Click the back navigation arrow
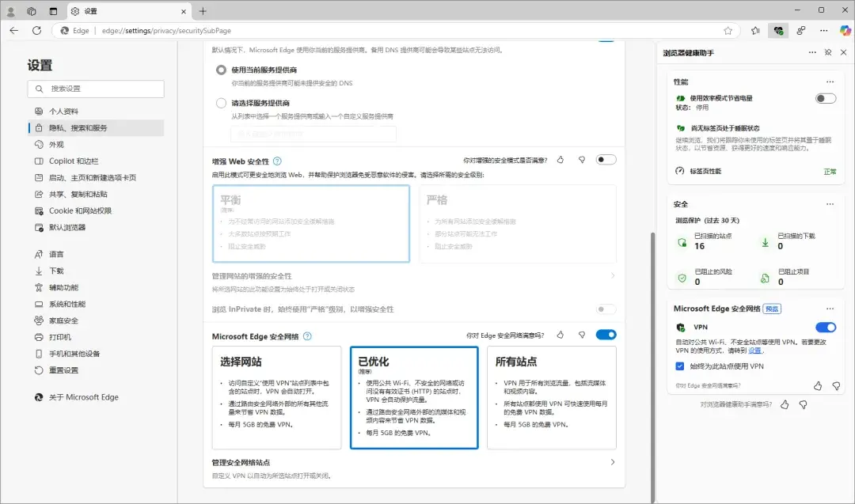 click(15, 30)
